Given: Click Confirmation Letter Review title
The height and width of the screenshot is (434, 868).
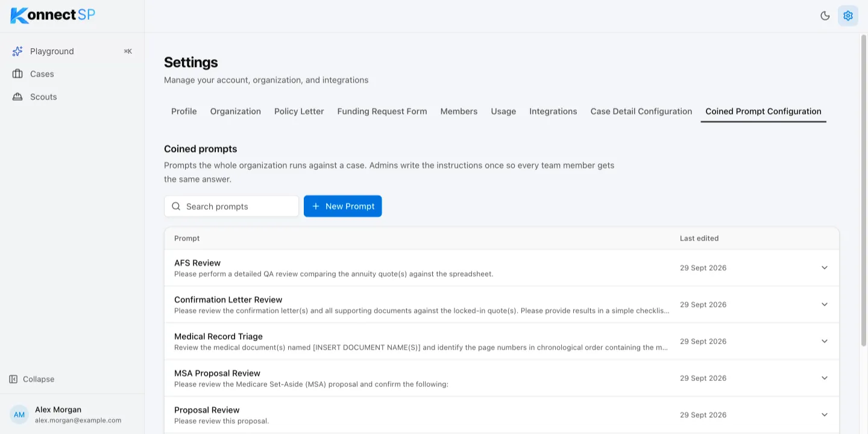Looking at the screenshot, I should pos(228,300).
